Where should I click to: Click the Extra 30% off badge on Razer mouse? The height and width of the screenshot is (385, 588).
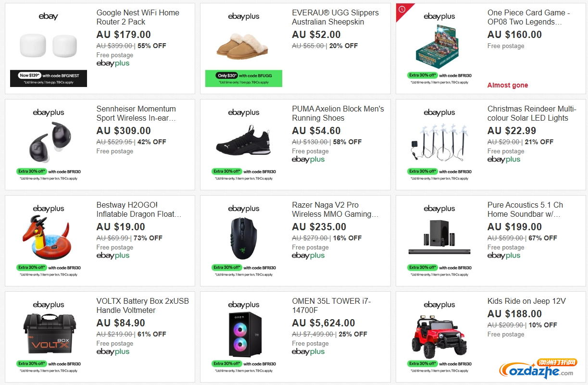226,267
